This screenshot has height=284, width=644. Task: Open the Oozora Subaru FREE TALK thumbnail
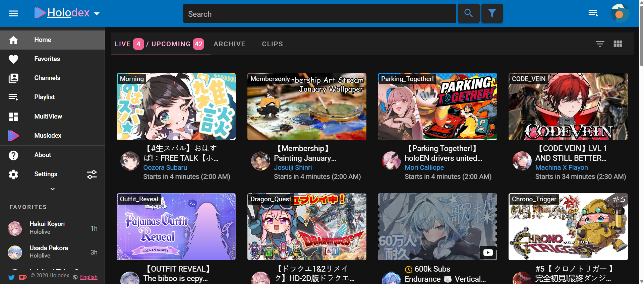(x=176, y=106)
